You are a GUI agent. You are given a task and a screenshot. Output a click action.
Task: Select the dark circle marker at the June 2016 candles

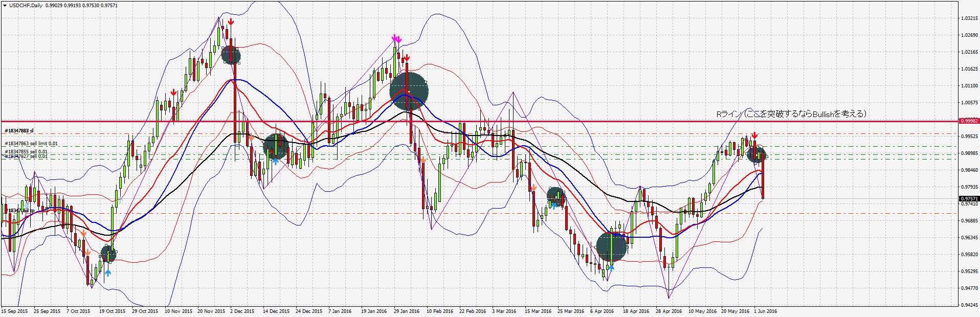(x=756, y=154)
